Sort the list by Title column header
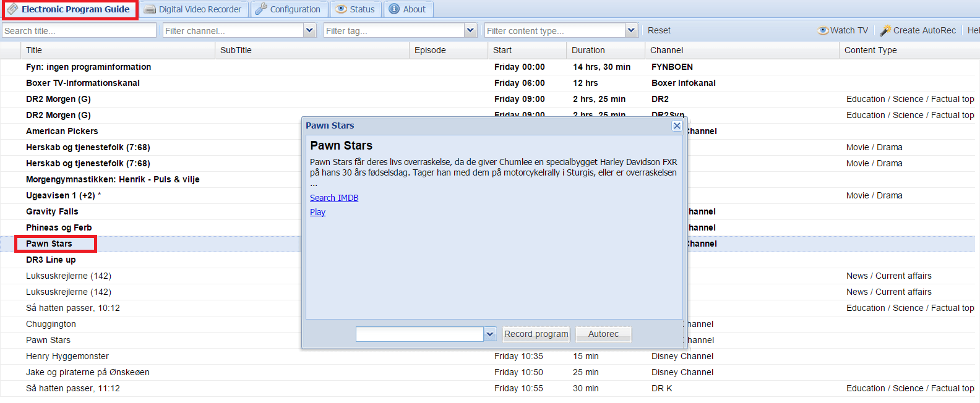The height and width of the screenshot is (403, 980). (34, 50)
